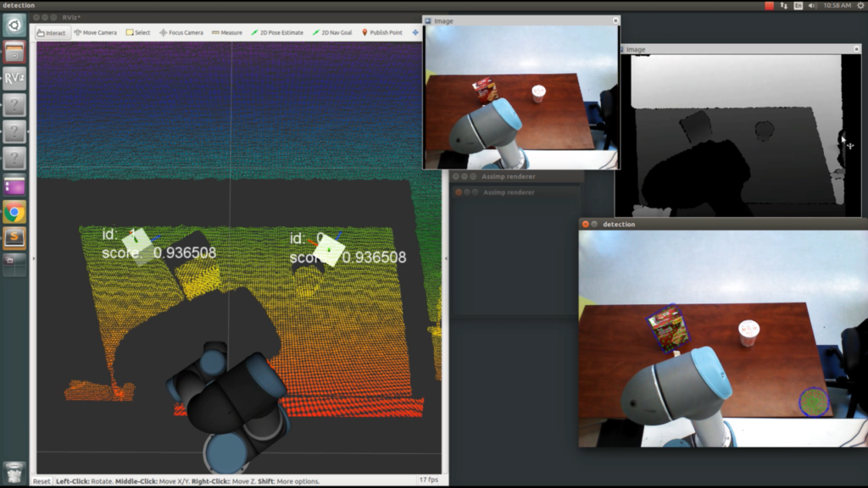Screen dimensions: 868x488
Task: Open the add-tool plus icon on the toolbar
Action: [415, 32]
